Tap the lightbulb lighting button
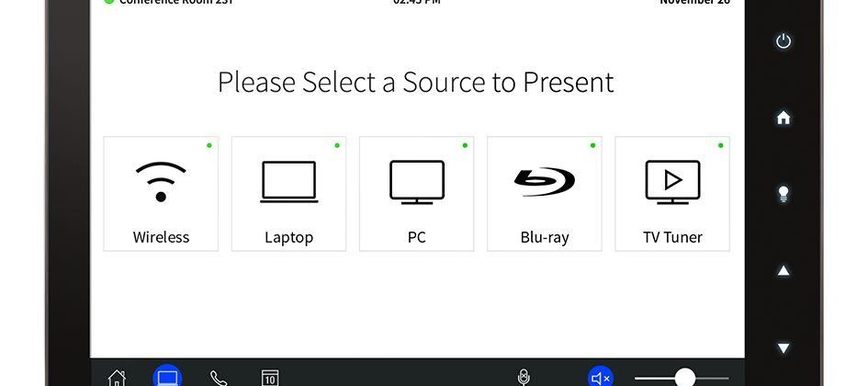 (x=783, y=194)
